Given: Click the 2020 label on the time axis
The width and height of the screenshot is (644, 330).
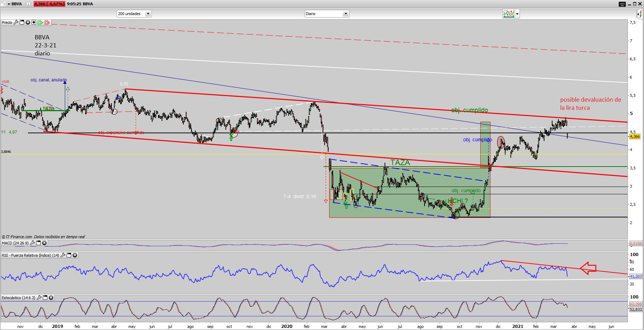Looking at the screenshot, I should [286, 326].
